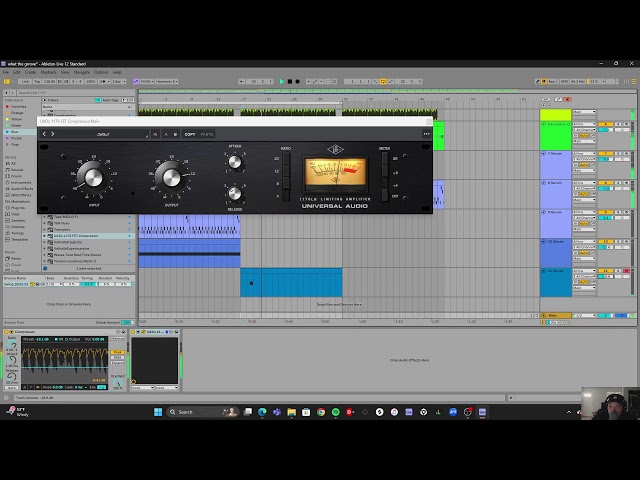
Task: Click the Stop button in transport
Action: [290, 82]
